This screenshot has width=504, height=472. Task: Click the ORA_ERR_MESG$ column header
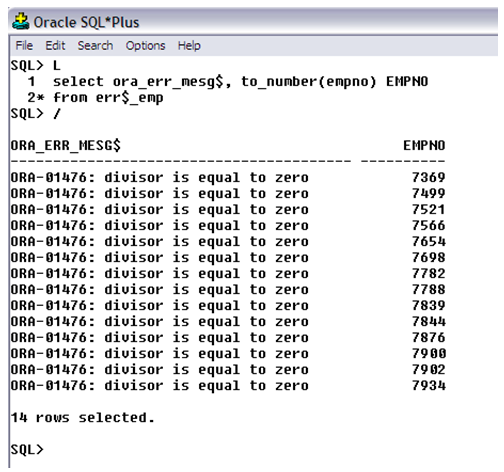[66, 146]
